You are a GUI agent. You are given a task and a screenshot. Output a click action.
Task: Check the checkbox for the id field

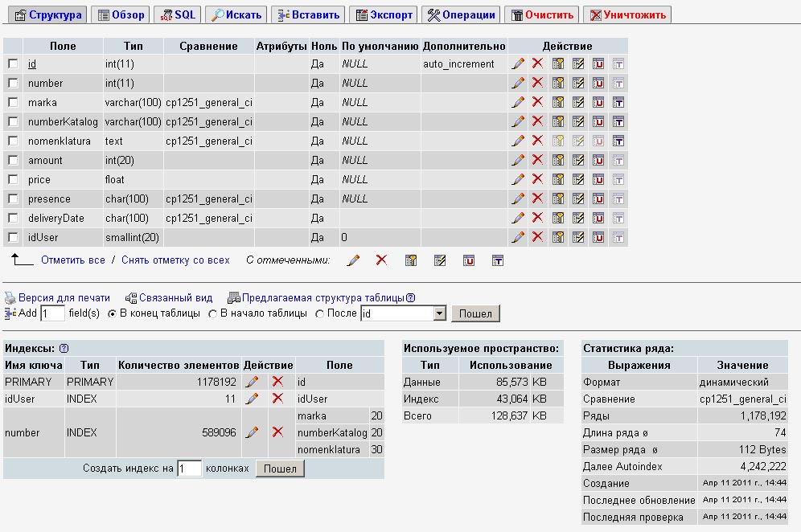click(x=13, y=63)
